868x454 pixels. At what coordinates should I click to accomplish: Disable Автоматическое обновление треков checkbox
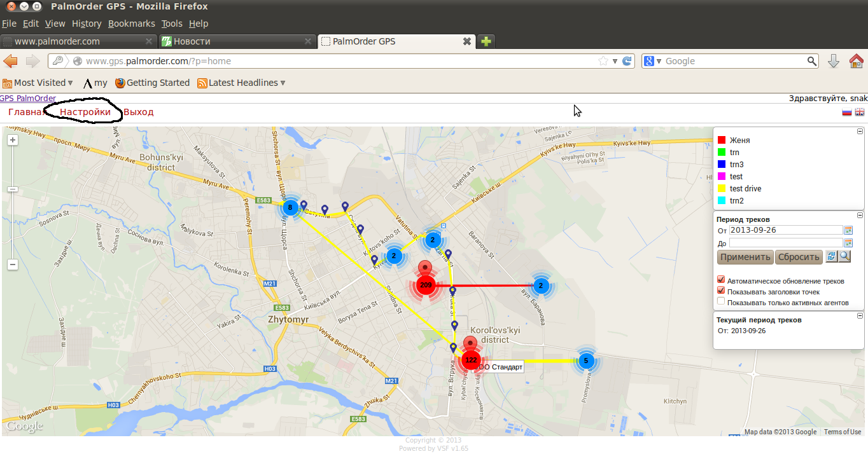pos(721,280)
